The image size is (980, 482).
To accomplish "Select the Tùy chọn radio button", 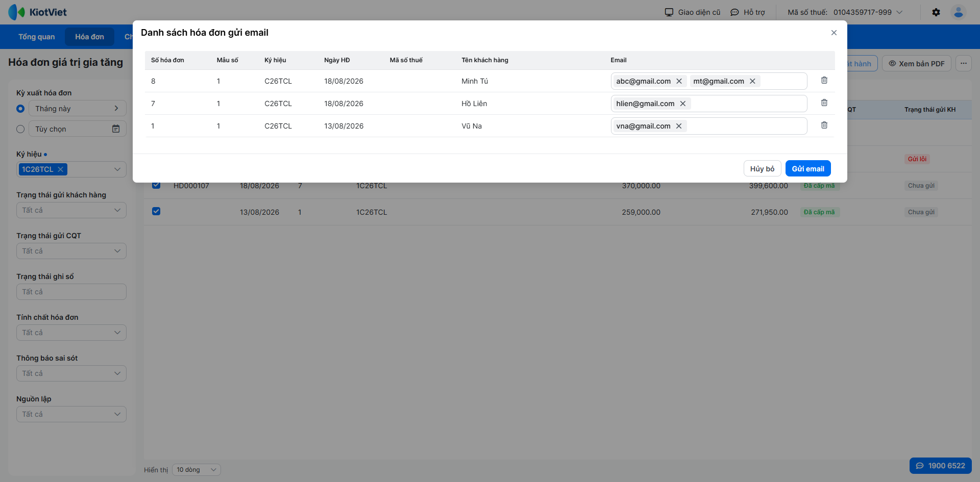I will click(x=20, y=129).
